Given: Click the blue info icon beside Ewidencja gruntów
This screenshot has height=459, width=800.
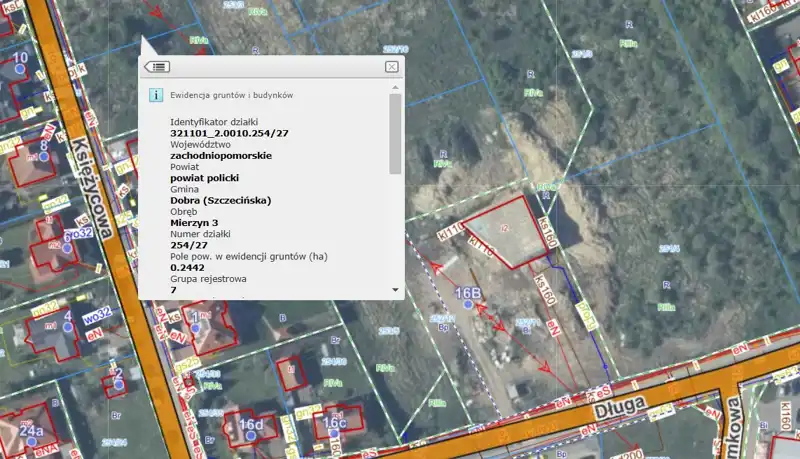Looking at the screenshot, I should coord(156,95).
